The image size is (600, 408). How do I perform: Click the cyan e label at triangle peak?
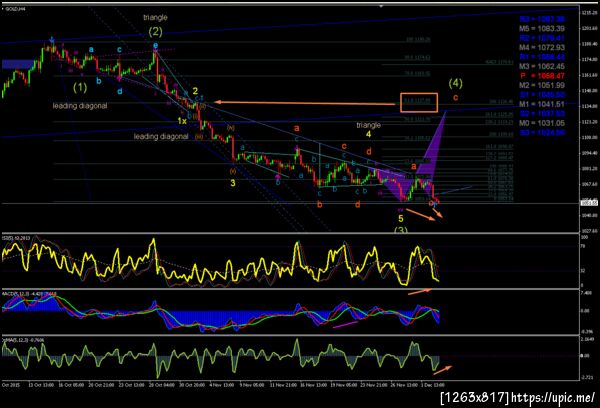click(x=155, y=45)
